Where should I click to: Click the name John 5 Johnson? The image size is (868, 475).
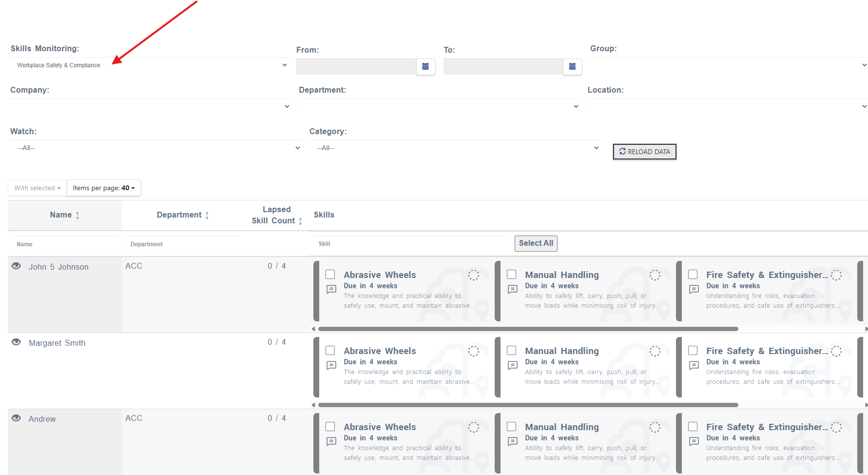58,267
